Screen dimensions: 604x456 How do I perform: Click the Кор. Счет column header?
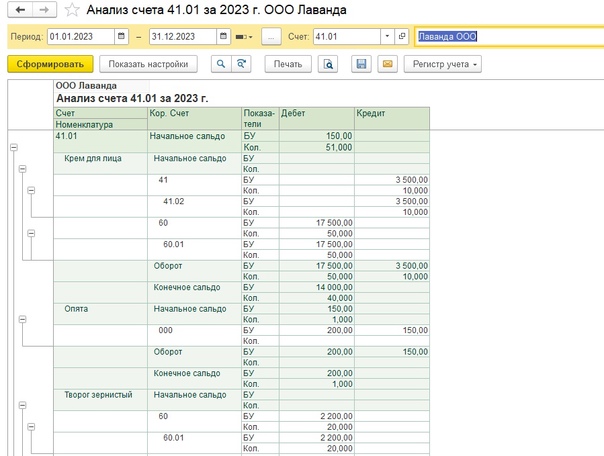(x=195, y=118)
